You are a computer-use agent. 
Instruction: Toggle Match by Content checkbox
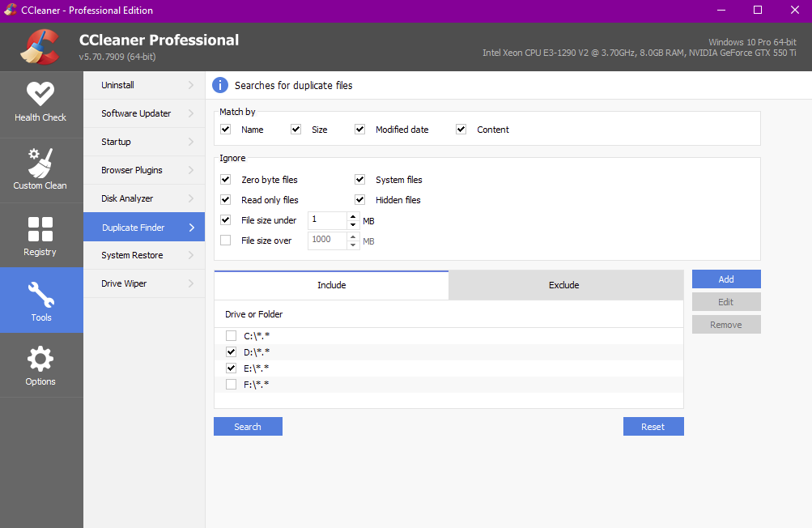(461, 129)
